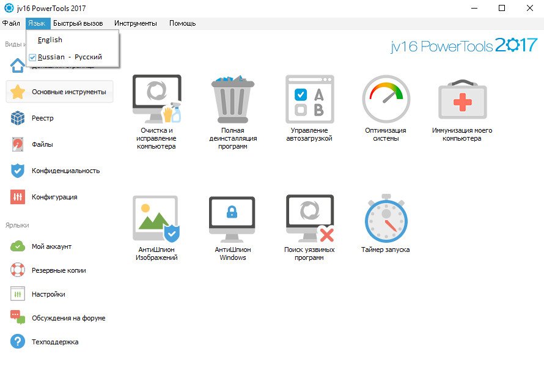
Task: Open the Мой аккаунт shortcut label
Action: pyautogui.click(x=52, y=246)
